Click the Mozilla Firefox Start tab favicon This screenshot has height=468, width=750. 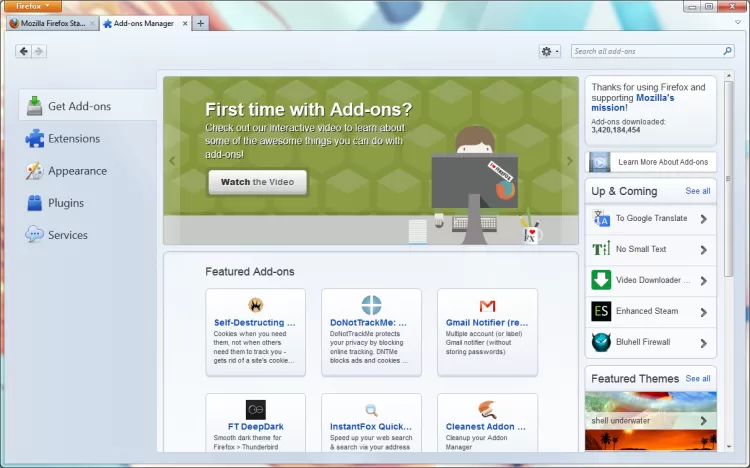14,23
